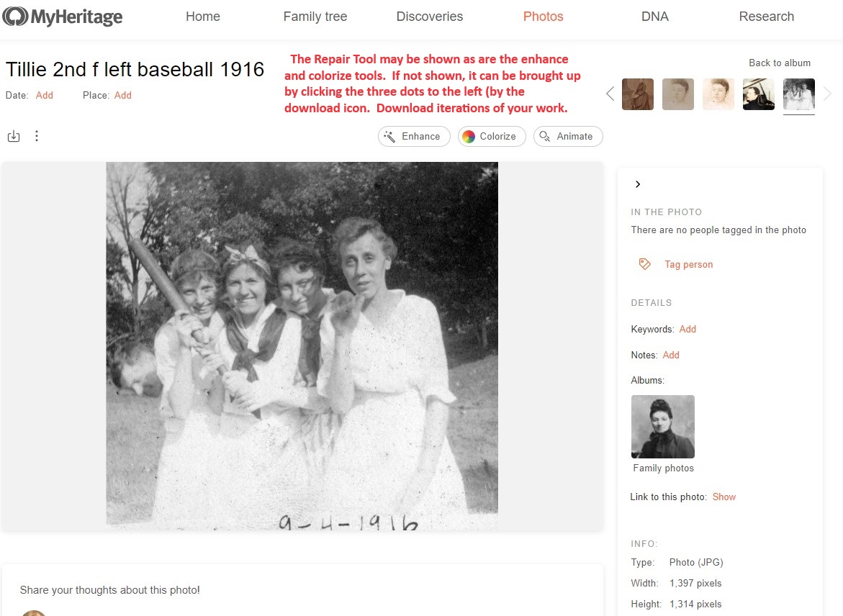This screenshot has width=843, height=616.
Task: Select the first sepia portrait thumbnail
Action: tap(638, 94)
